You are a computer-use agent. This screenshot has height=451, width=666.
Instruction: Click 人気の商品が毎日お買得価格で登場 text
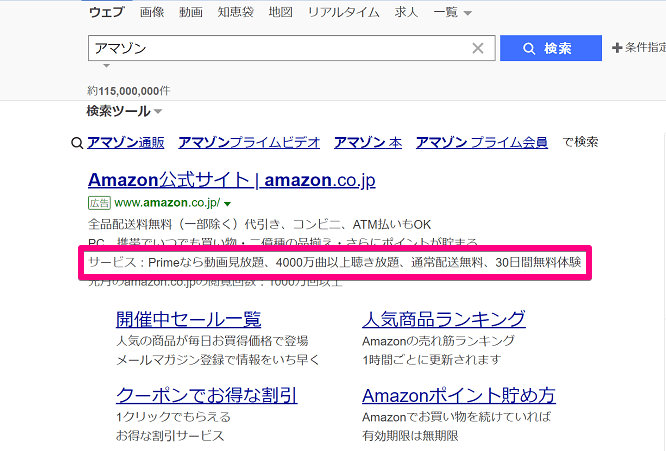click(x=212, y=341)
